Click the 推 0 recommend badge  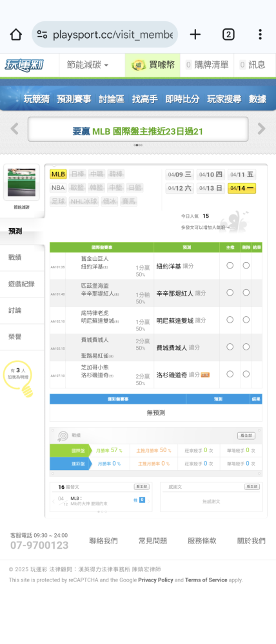(x=139, y=500)
